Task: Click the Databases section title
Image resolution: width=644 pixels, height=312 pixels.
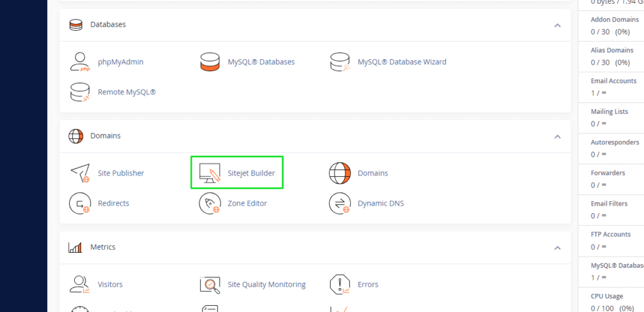Action: [108, 25]
